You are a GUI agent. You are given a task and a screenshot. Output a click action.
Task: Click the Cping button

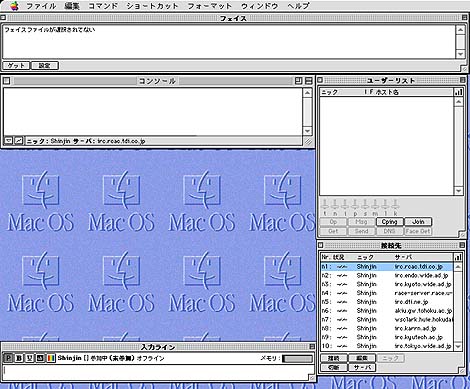pos(390,222)
